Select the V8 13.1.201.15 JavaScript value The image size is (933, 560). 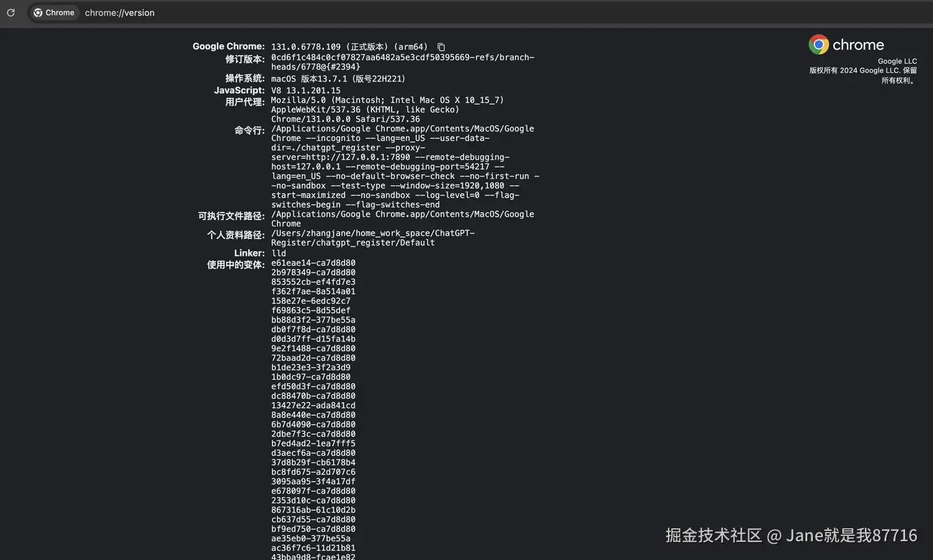pos(306,91)
